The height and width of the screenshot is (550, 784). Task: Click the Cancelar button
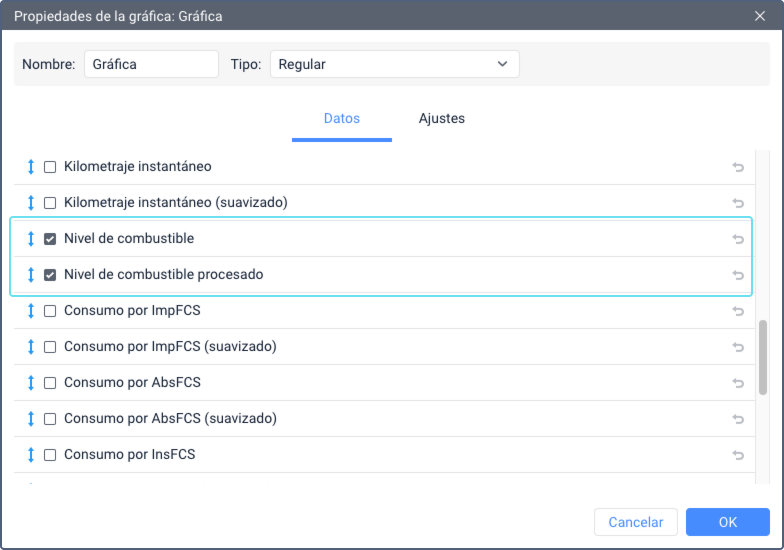click(x=636, y=522)
